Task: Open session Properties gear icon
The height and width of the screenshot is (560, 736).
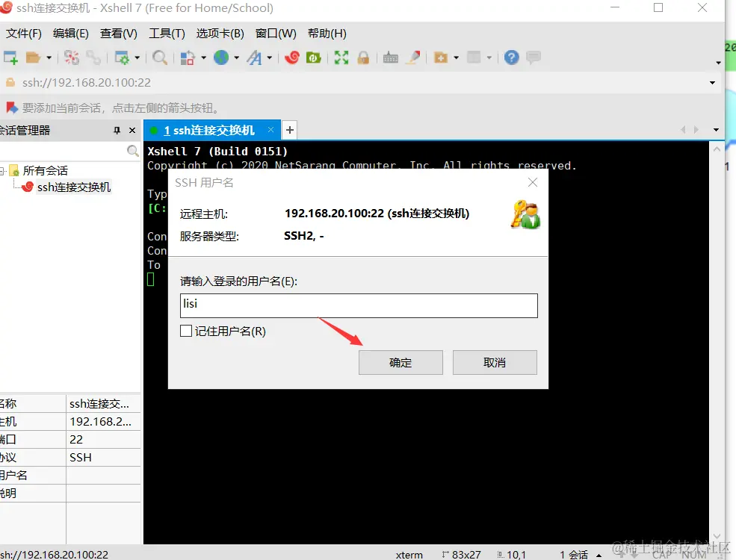Action: pyautogui.click(x=122, y=57)
